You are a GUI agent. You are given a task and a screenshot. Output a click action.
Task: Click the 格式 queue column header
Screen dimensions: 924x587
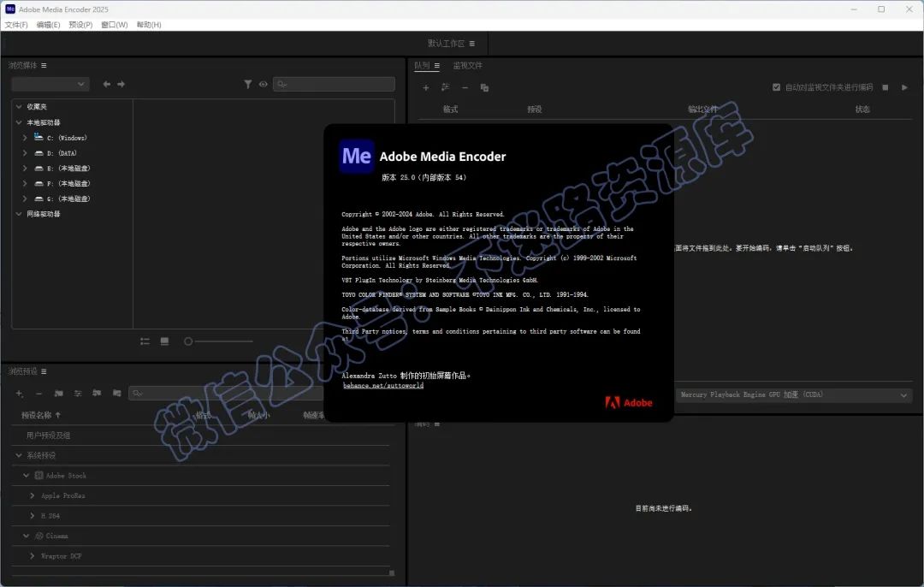pyautogui.click(x=451, y=110)
